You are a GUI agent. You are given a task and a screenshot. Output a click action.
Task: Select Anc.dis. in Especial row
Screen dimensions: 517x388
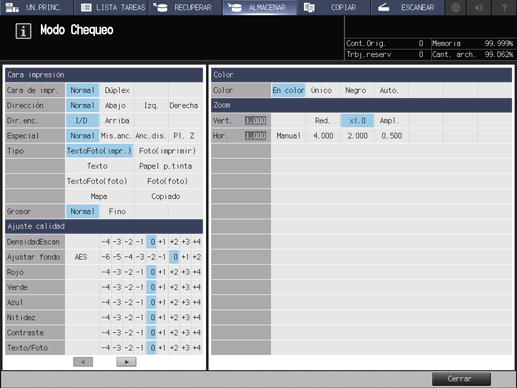pyautogui.click(x=151, y=136)
